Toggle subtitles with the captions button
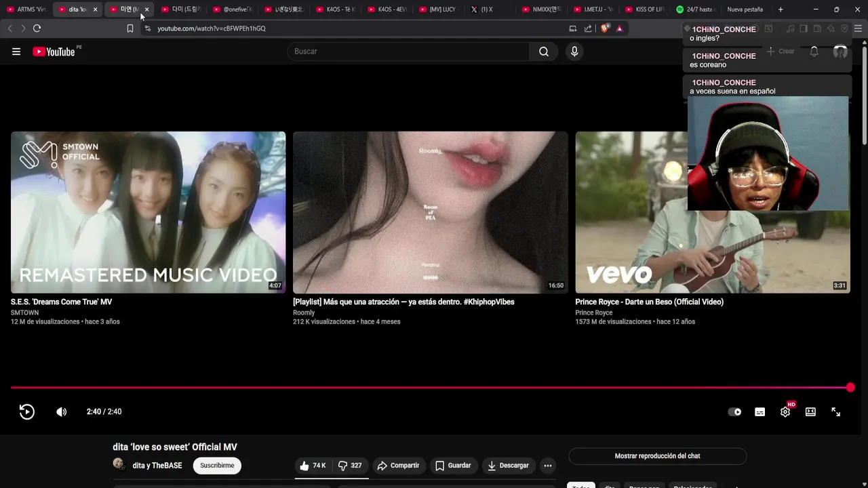868x488 pixels. click(x=760, y=411)
